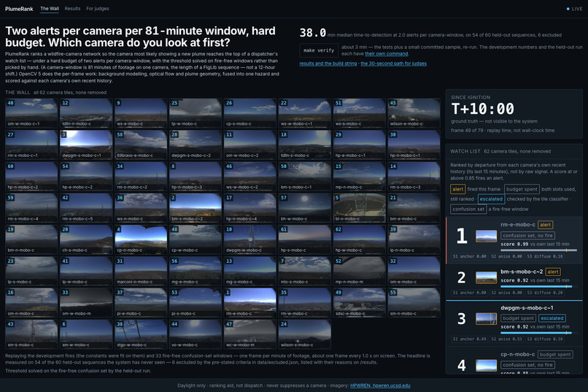This screenshot has height=392, width=588.
Task: Select the lp-n-mobo-c camera tile
Action: point(414,239)
